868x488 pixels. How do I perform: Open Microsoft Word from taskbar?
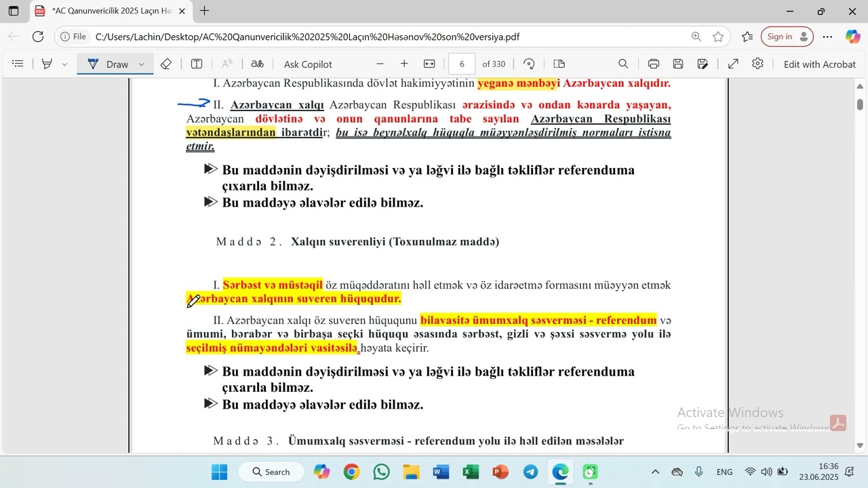click(x=441, y=472)
